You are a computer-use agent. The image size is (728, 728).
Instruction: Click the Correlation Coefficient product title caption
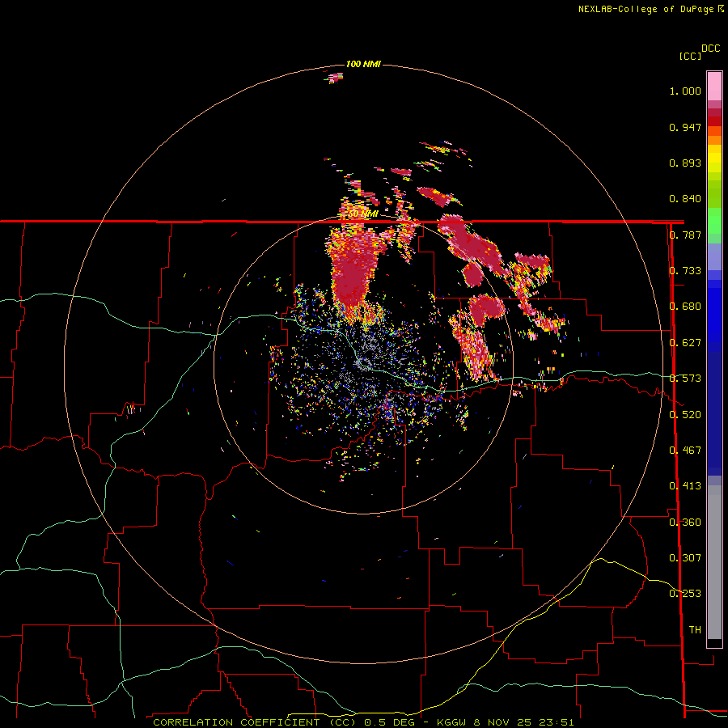tap(363, 722)
